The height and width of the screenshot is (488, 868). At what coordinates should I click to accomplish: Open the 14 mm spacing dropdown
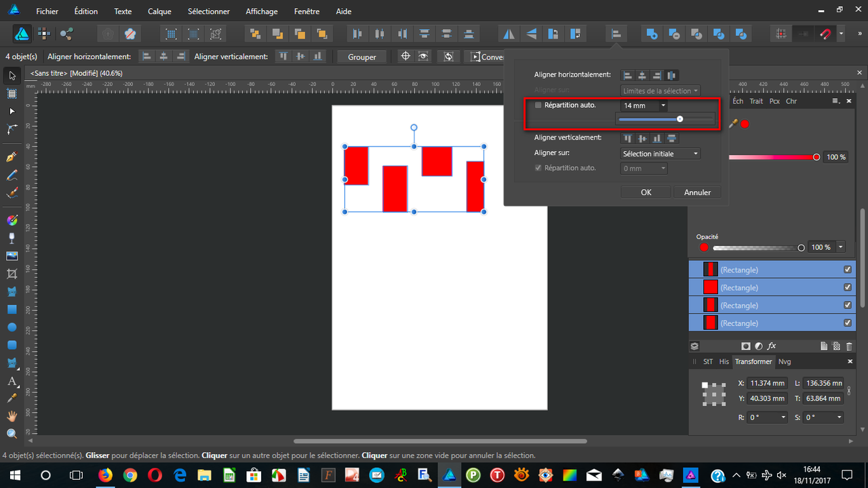tap(663, 106)
